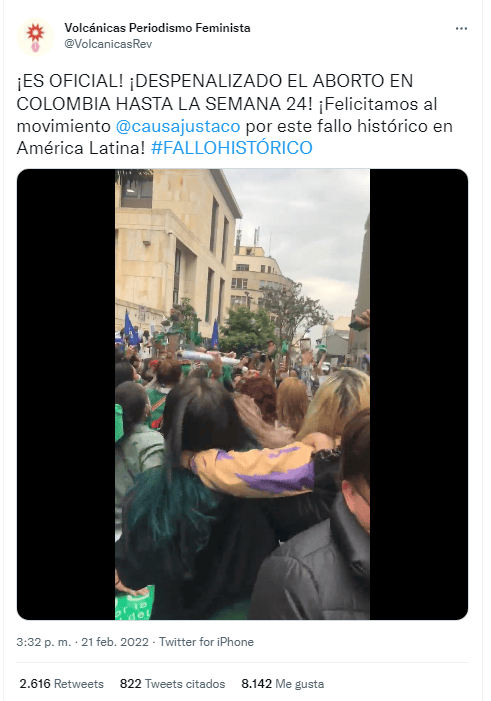
Task: Click the 3:32 p. m. timestamp
Action: (x=43, y=642)
